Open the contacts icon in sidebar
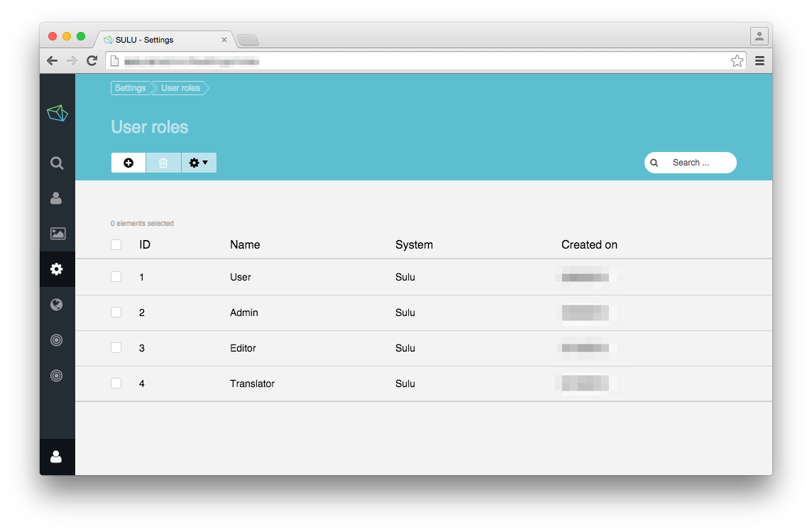This screenshot has height=532, width=812. click(56, 198)
